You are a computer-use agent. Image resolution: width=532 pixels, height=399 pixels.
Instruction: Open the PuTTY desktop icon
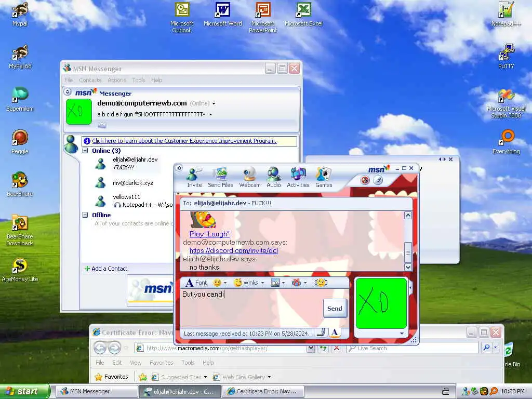(506, 57)
